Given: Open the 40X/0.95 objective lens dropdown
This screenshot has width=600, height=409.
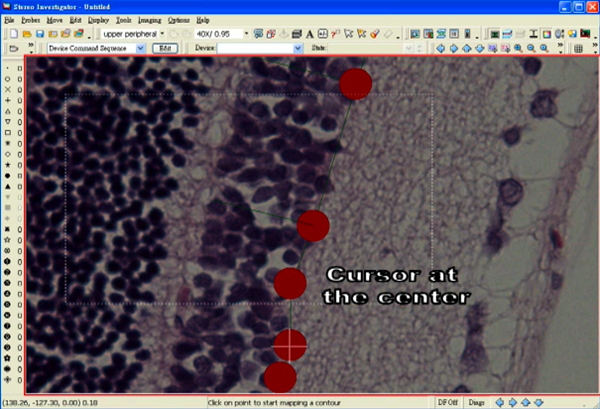Looking at the screenshot, I should pyautogui.click(x=247, y=33).
